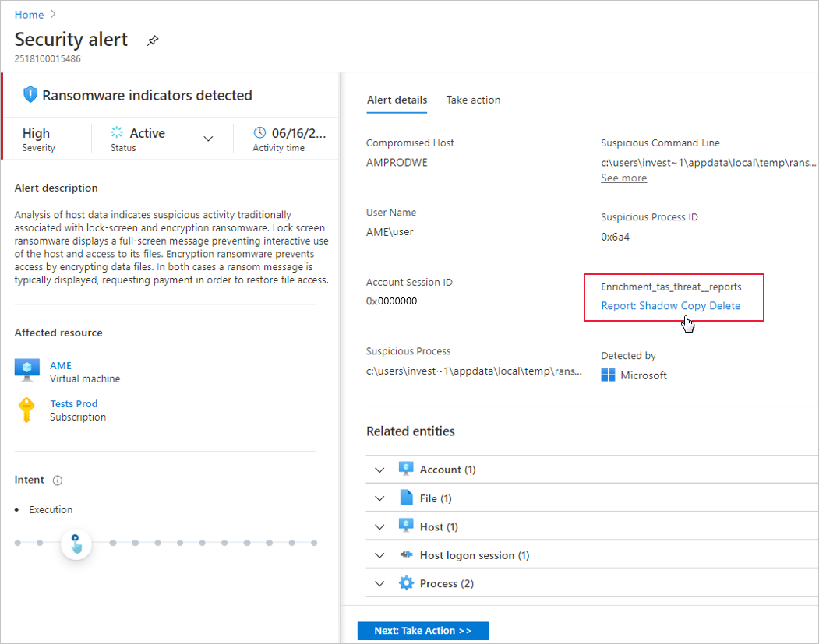Click the activity time clock icon
Image resolution: width=819 pixels, height=644 pixels.
260,133
